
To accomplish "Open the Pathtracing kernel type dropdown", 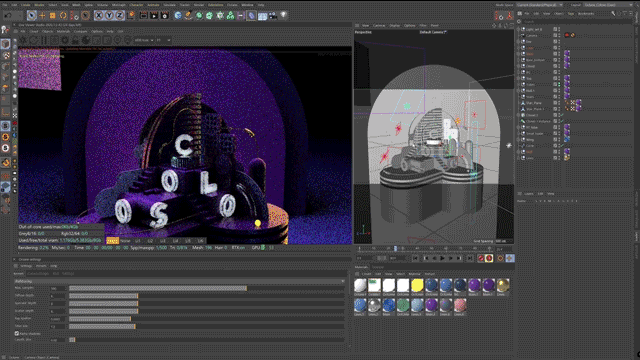I will (180, 281).
